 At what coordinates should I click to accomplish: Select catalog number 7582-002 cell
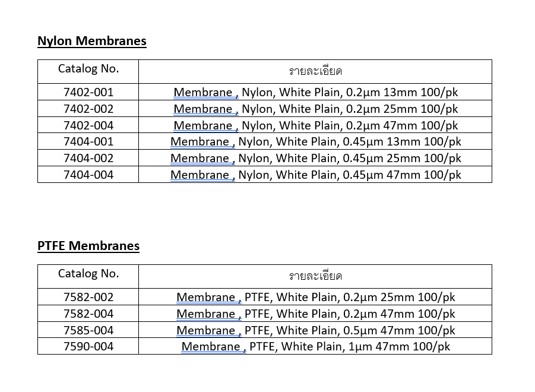point(88,297)
